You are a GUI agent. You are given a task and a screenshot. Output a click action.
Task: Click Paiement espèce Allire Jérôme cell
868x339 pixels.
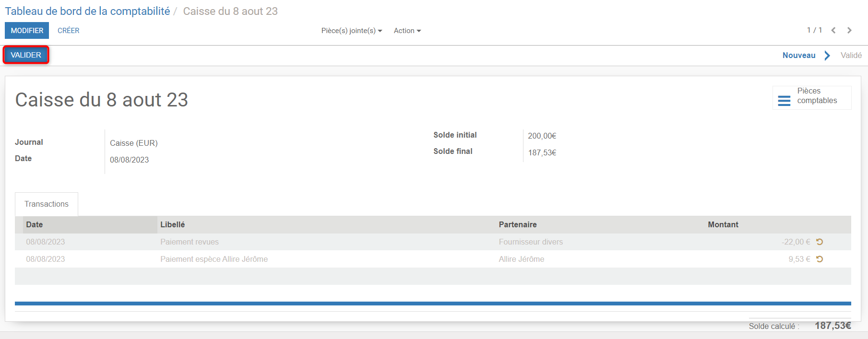(x=214, y=259)
